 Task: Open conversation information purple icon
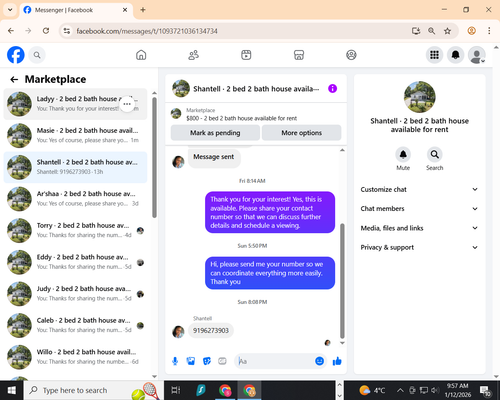coord(333,89)
